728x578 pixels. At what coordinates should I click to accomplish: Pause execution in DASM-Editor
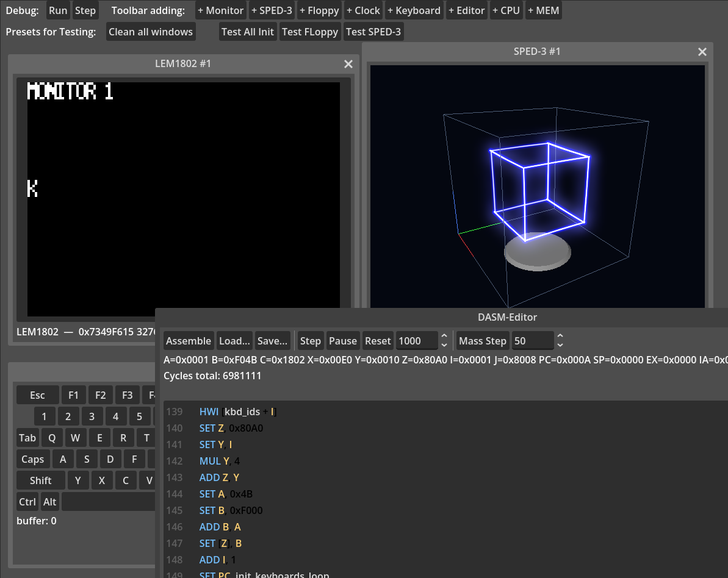(343, 341)
